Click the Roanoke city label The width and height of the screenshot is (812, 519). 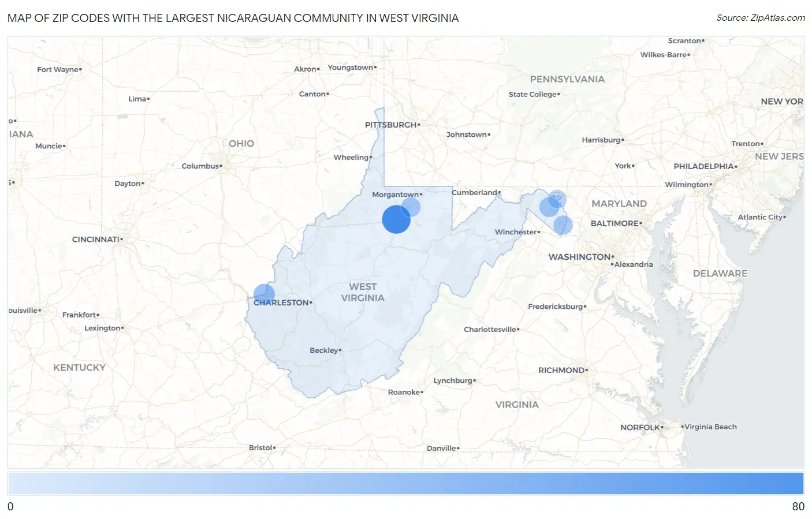coord(404,392)
